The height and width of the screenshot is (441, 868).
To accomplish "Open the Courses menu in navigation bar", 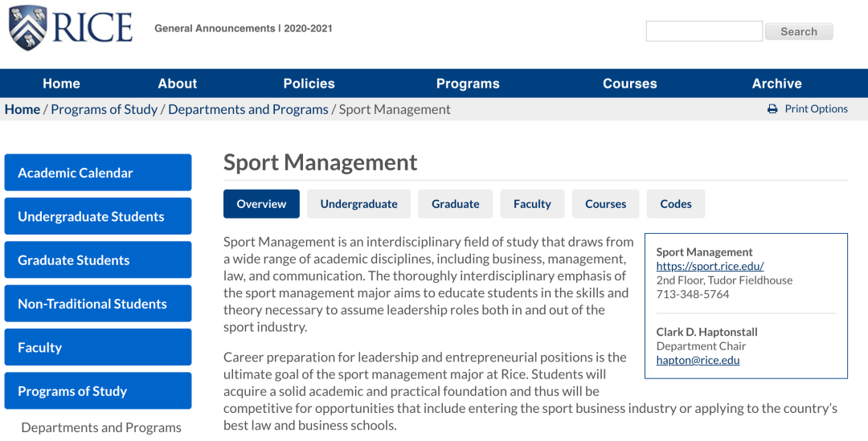I will coord(629,84).
